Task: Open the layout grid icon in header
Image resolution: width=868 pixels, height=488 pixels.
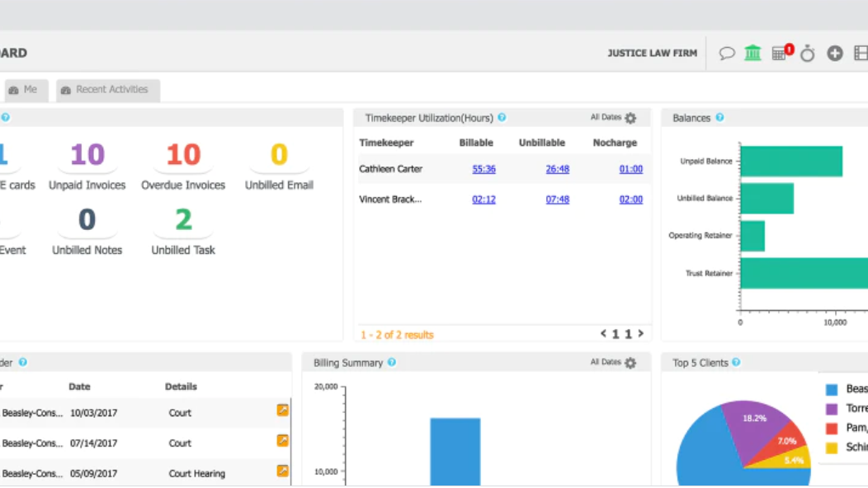Action: tap(861, 53)
